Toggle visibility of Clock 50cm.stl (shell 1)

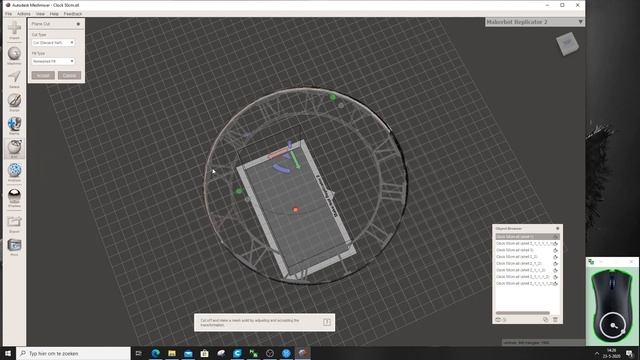pyautogui.click(x=556, y=237)
